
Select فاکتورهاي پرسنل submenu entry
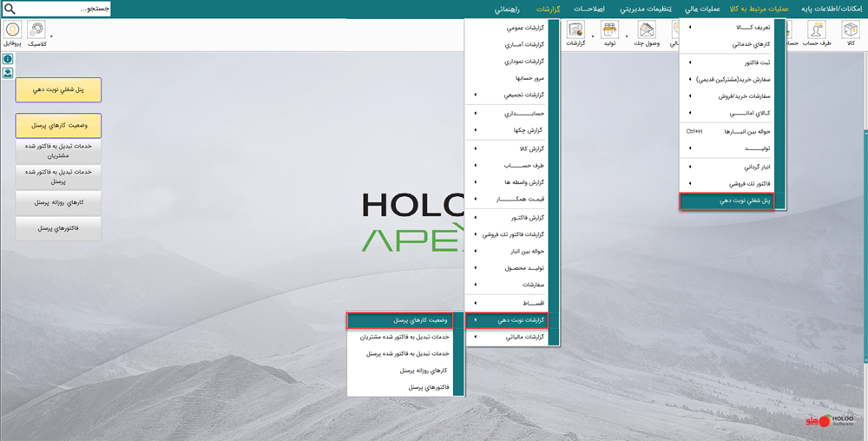[399, 388]
